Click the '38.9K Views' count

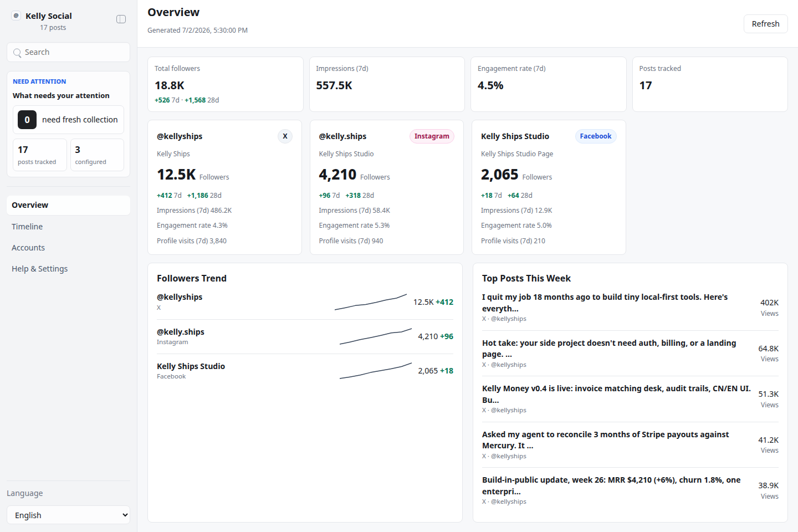coord(769,490)
